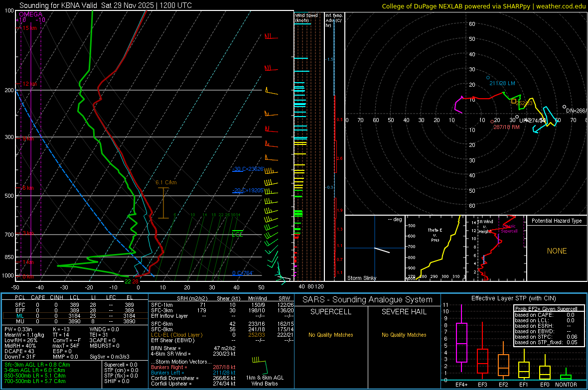Click the 'maxT = 54F' value

coord(66,346)
